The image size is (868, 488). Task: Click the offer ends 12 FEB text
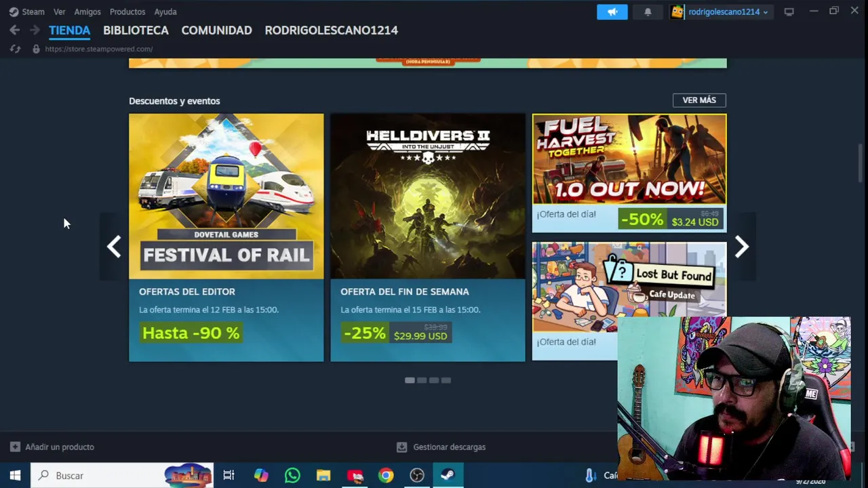[x=209, y=310]
